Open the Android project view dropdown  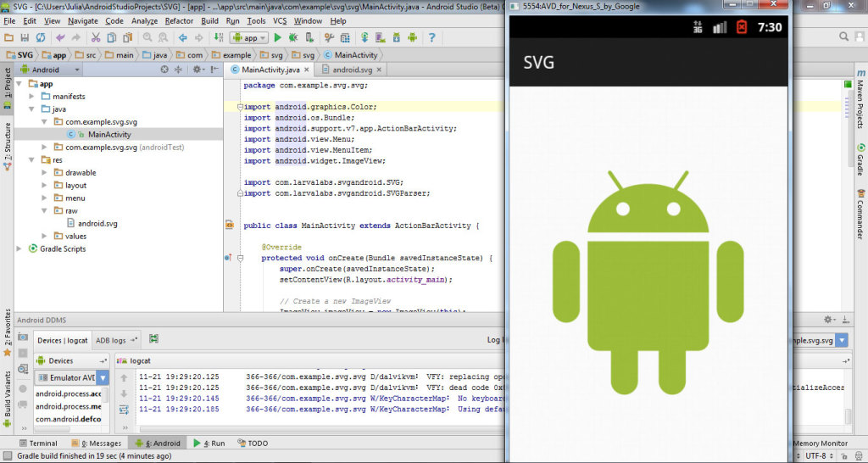click(50, 70)
